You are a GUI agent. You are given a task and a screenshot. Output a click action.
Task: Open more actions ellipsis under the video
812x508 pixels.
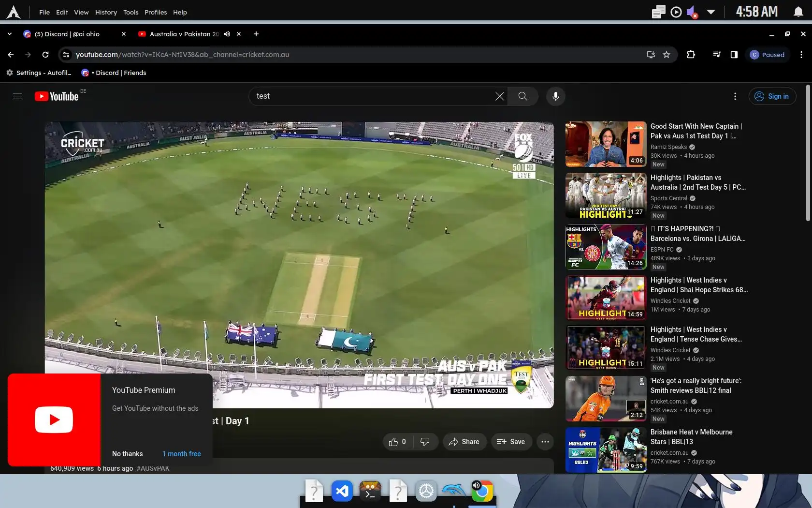click(545, 442)
